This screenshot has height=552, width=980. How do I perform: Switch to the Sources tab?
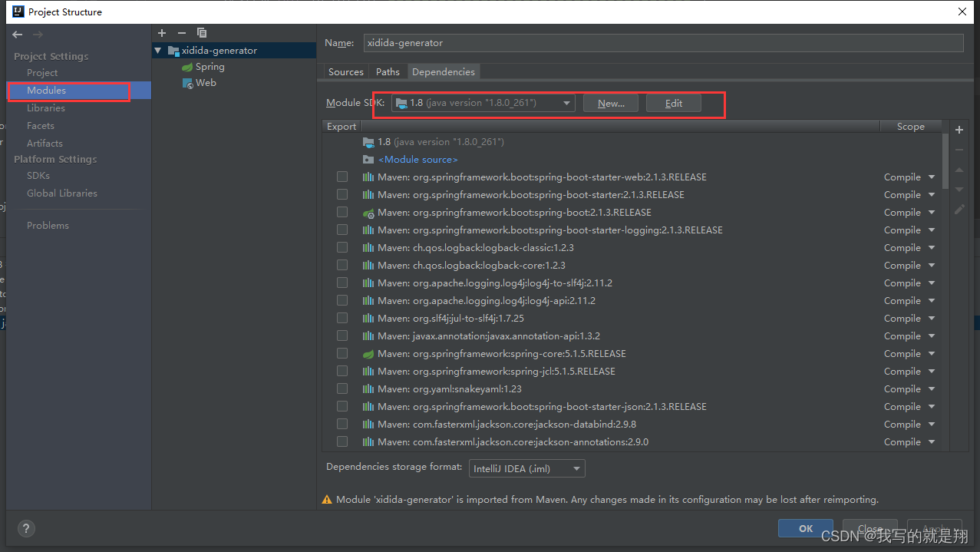pos(345,72)
